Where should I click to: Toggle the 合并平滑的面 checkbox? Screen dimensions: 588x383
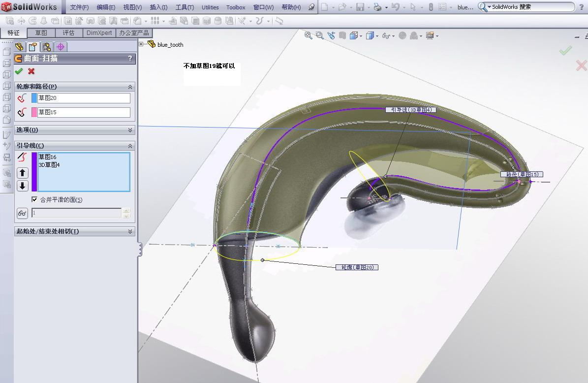coord(34,199)
